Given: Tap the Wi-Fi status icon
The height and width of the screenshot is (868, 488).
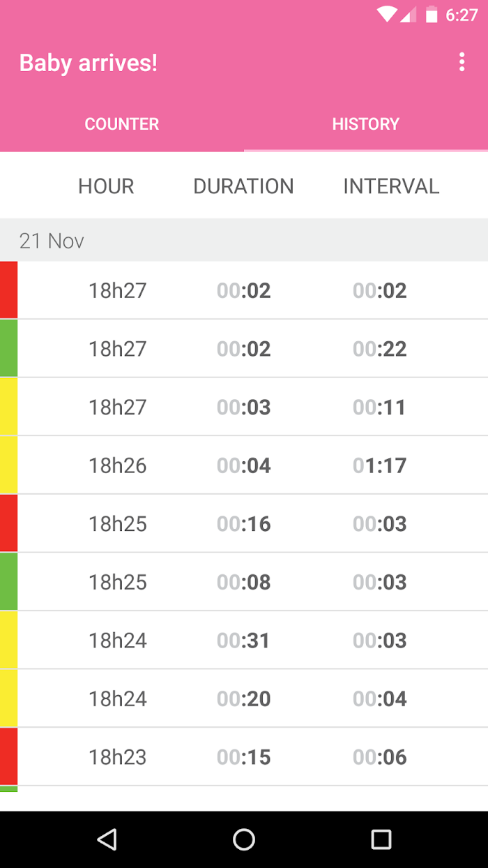Looking at the screenshot, I should (x=387, y=15).
